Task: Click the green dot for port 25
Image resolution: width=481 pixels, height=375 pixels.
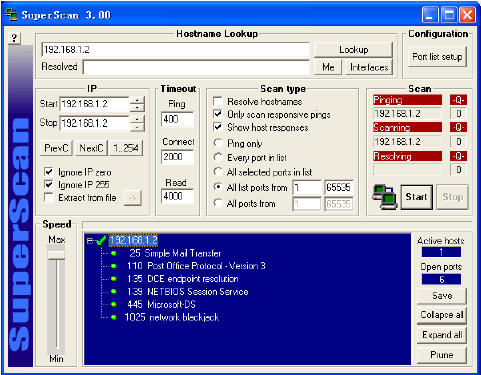Action: (x=114, y=253)
